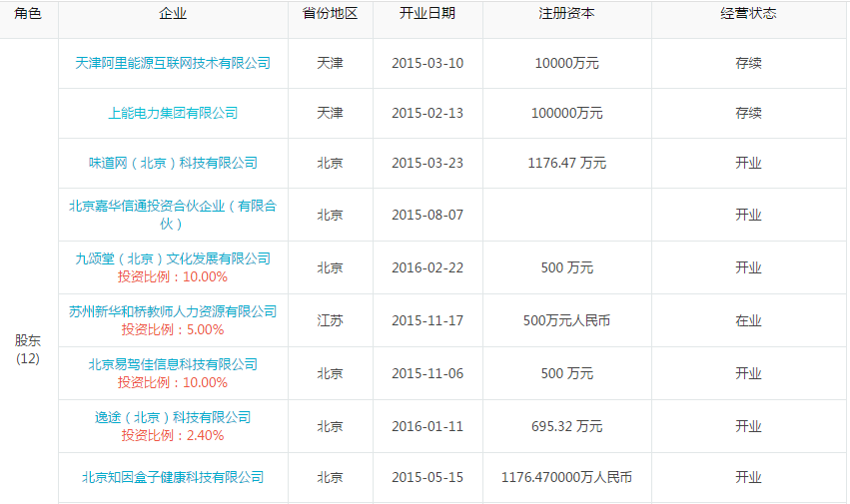Click 开业 status in 北京知因盒子 row
Viewport: 850px width, 504px height.
pos(749,477)
